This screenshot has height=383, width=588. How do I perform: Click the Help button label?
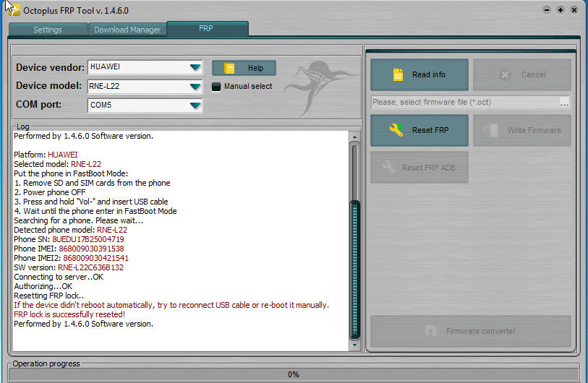pyautogui.click(x=255, y=68)
